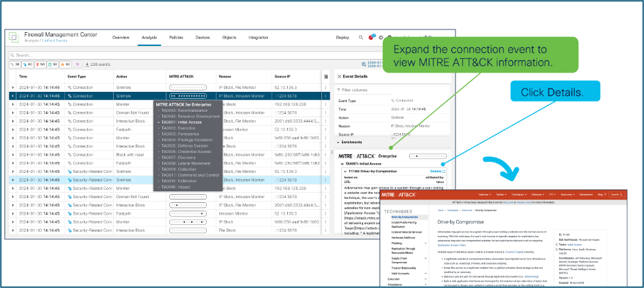The image size is (644, 288).
Task: Open the Policies tab
Action: (x=176, y=38)
